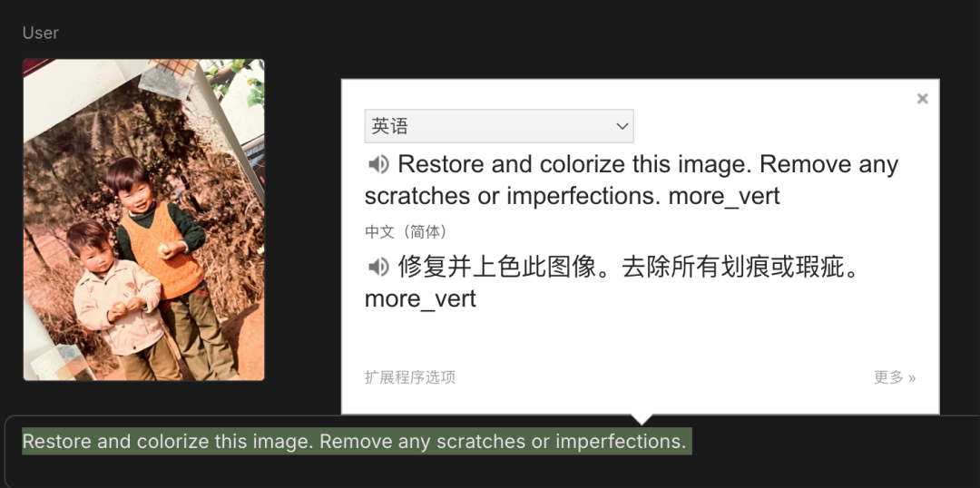Screen dimensions: 980x488
Task: Play audio for the English source text
Action: pos(378,165)
